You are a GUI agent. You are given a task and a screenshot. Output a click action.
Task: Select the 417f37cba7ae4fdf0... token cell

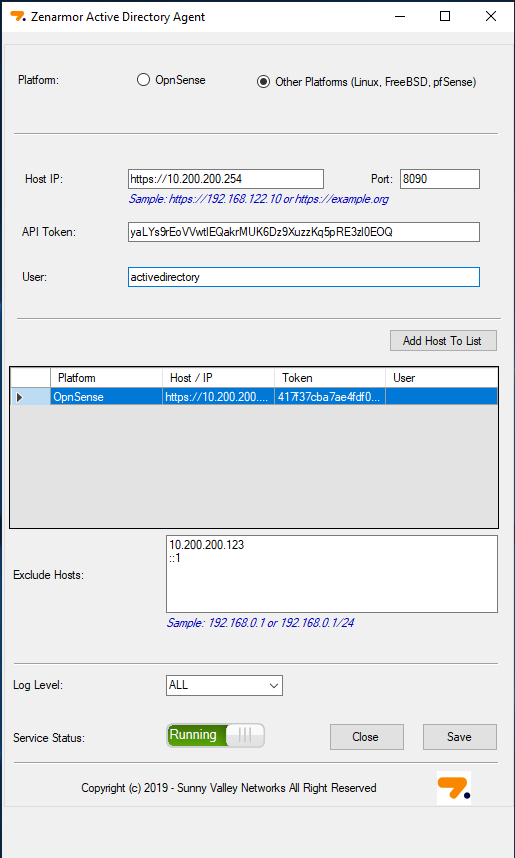pos(330,397)
